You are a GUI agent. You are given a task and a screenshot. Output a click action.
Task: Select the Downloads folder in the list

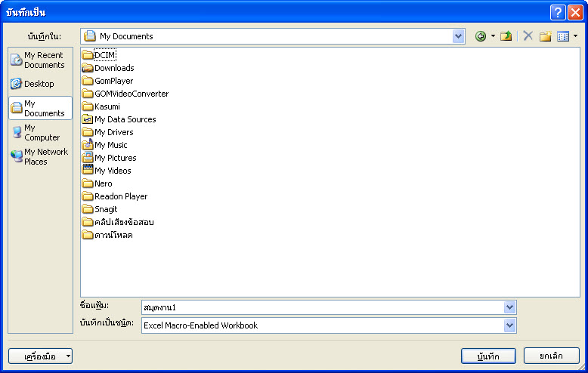click(113, 68)
